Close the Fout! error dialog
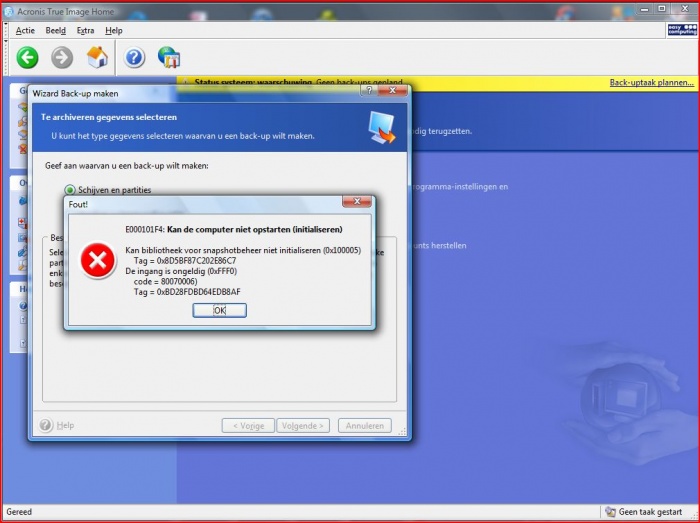This screenshot has height=523, width=700. point(357,202)
